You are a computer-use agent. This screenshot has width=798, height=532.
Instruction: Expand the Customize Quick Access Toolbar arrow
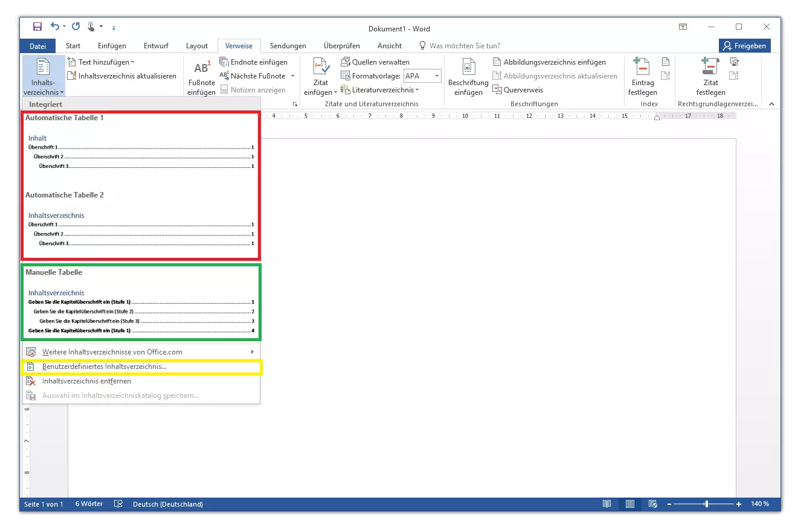114,27
